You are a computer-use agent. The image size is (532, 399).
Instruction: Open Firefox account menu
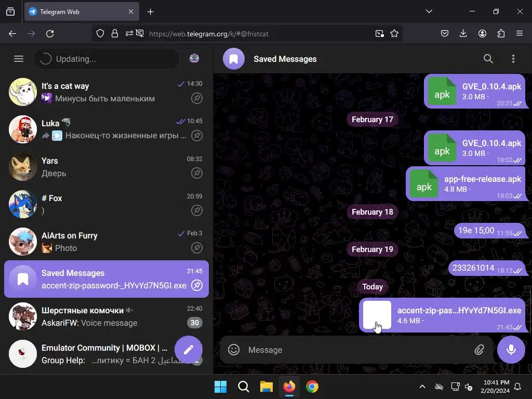pos(482,34)
